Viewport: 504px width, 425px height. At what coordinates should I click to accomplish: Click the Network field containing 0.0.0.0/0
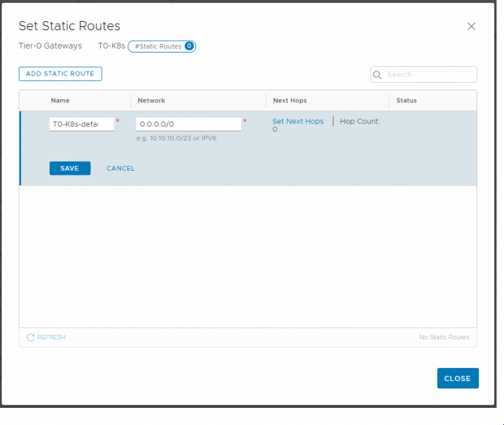click(188, 124)
